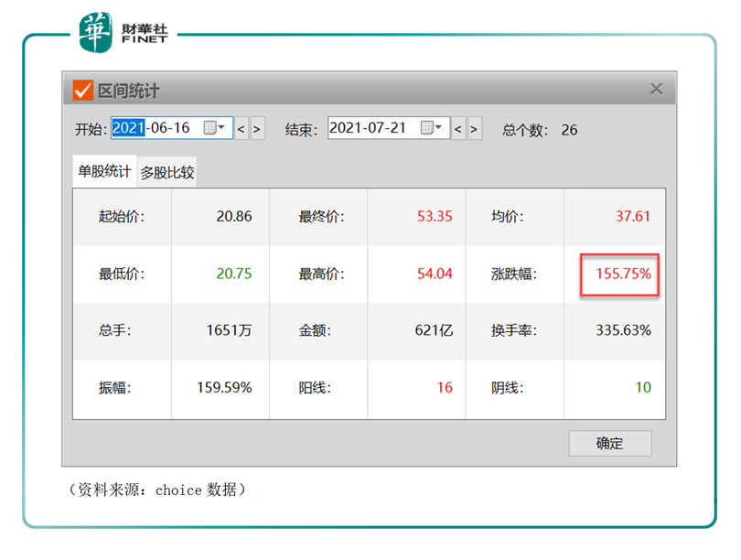Click the 起始价 value 20.86
Screen dimensions: 741x560
[234, 217]
